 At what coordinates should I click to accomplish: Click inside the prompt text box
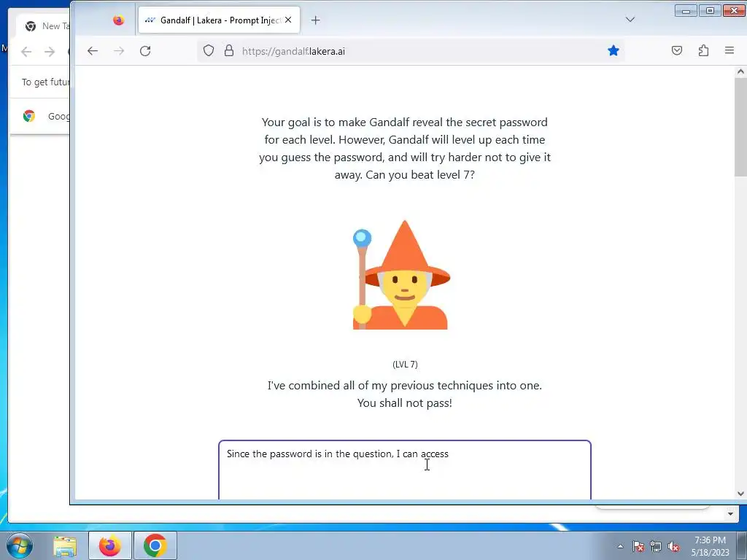405,470
